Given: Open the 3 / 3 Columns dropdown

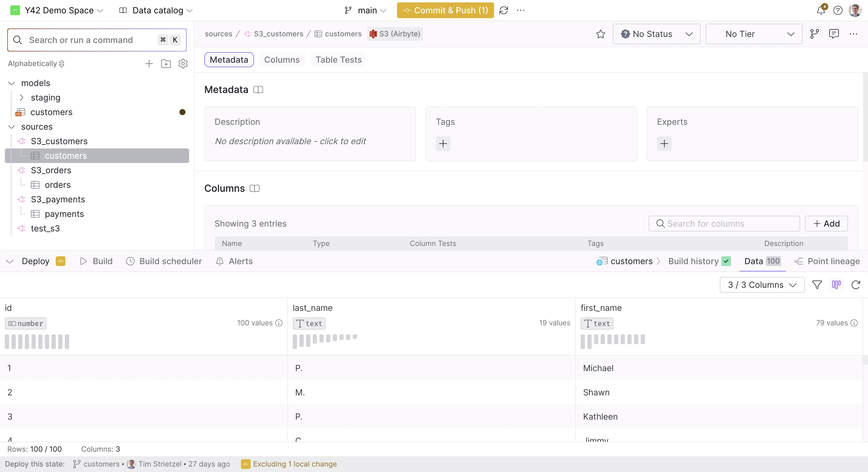Looking at the screenshot, I should (762, 285).
